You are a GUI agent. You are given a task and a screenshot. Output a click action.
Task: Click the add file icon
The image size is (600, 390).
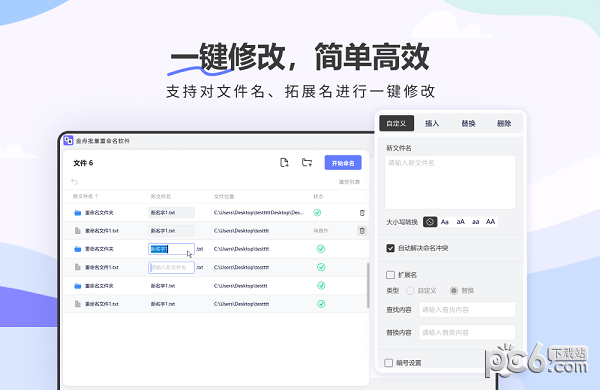point(284,163)
